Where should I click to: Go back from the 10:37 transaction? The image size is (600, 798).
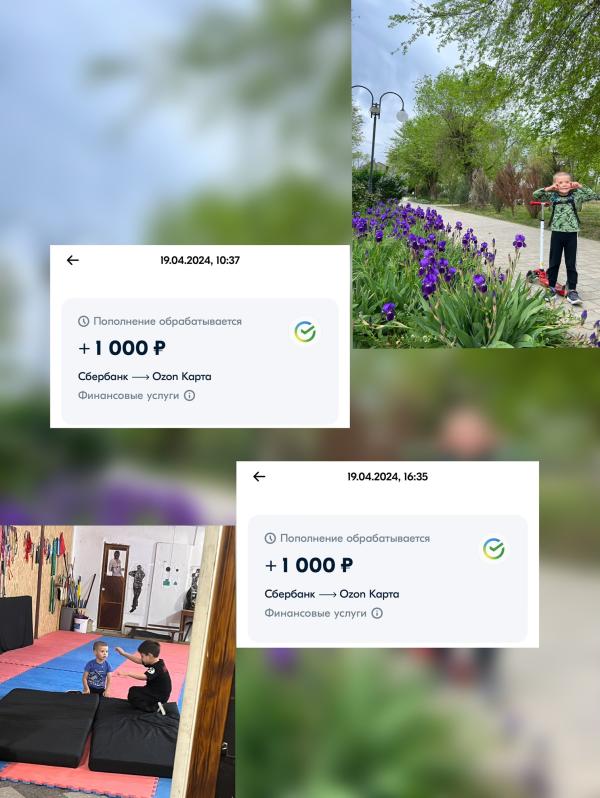coord(73,260)
